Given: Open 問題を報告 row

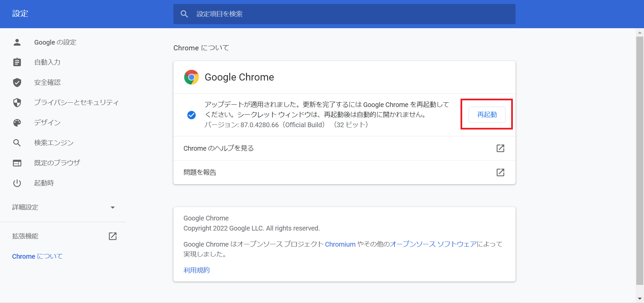Looking at the screenshot, I should 344,172.
